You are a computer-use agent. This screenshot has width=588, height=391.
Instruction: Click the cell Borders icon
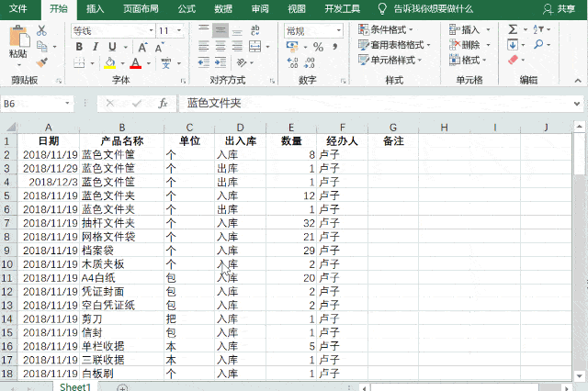79,62
